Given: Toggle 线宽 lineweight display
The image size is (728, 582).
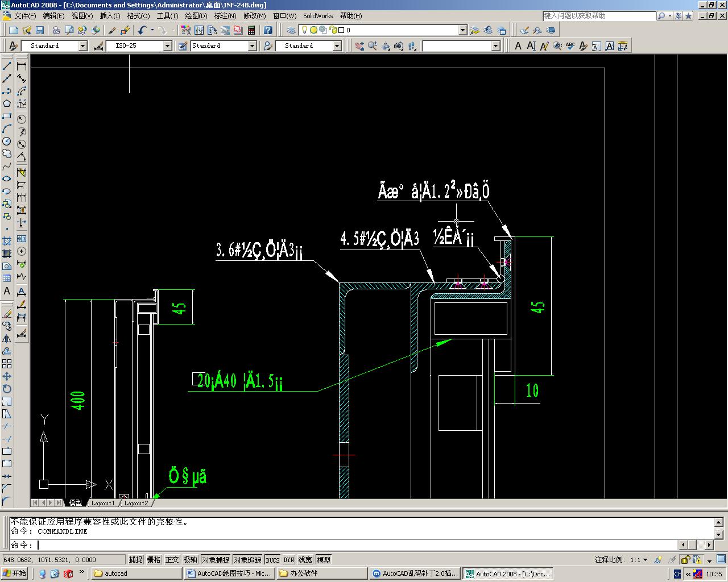Looking at the screenshot, I should click(305, 560).
